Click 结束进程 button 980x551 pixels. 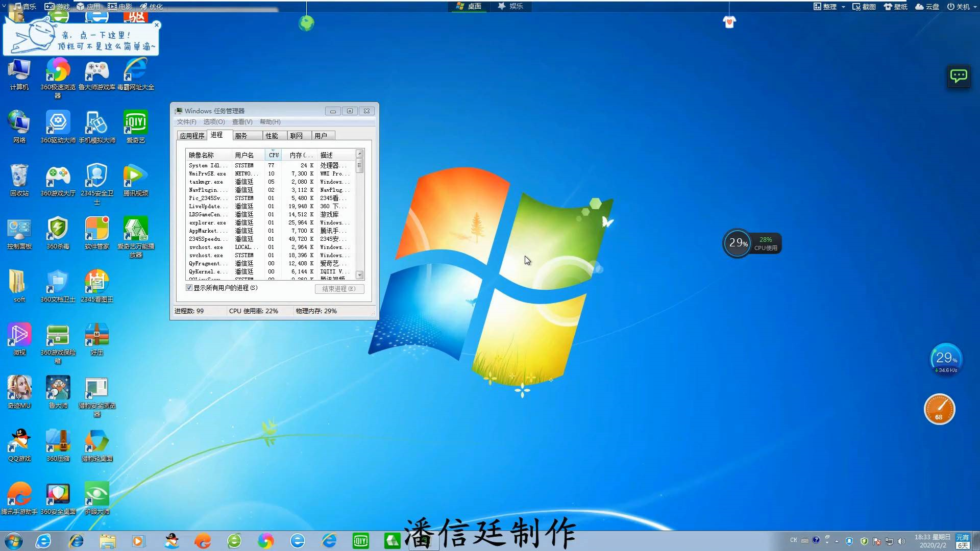click(x=339, y=289)
